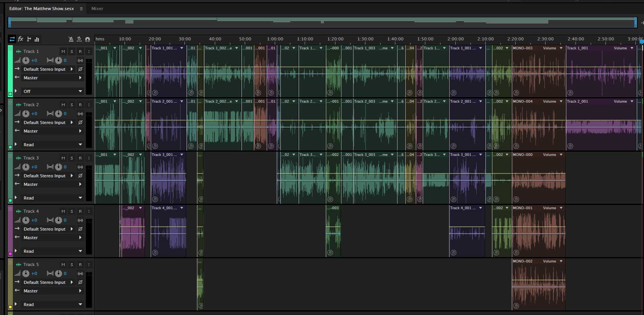Click the stereo pan icon on Track 4
644x315 pixels.
point(50,220)
